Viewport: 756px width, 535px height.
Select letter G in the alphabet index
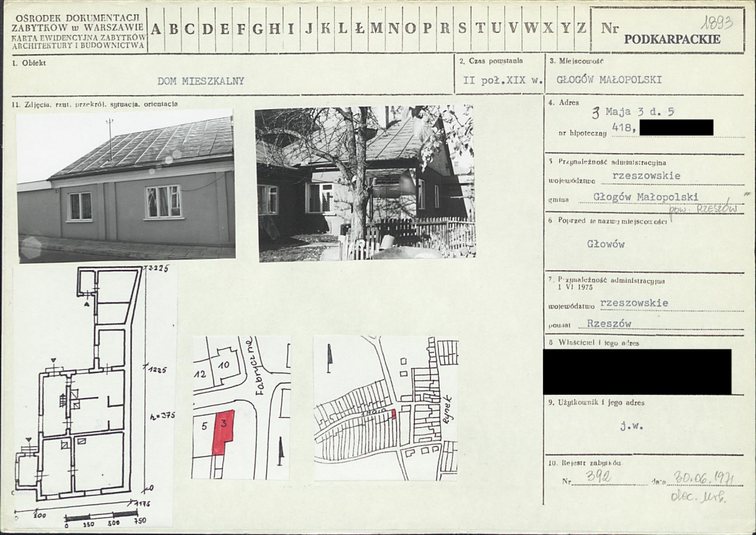click(x=257, y=28)
